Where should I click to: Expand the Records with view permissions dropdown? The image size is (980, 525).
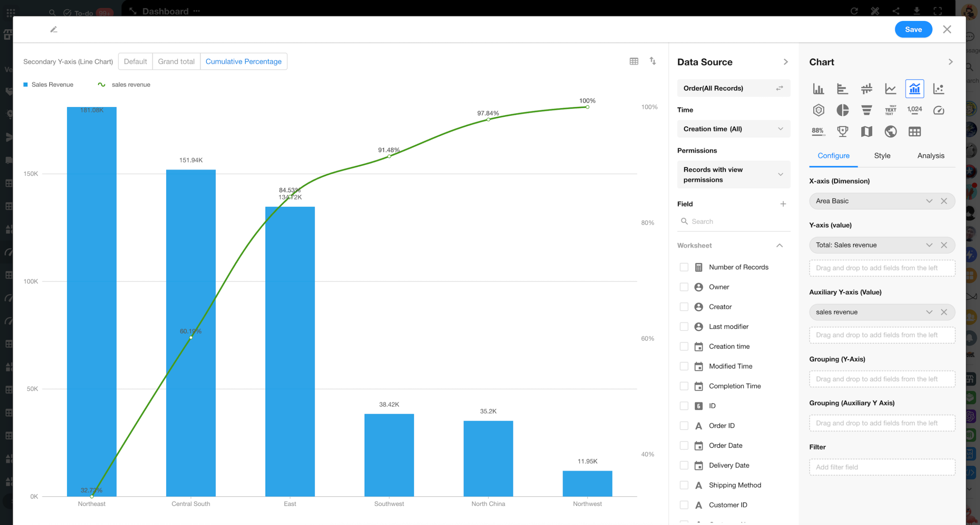pos(733,174)
